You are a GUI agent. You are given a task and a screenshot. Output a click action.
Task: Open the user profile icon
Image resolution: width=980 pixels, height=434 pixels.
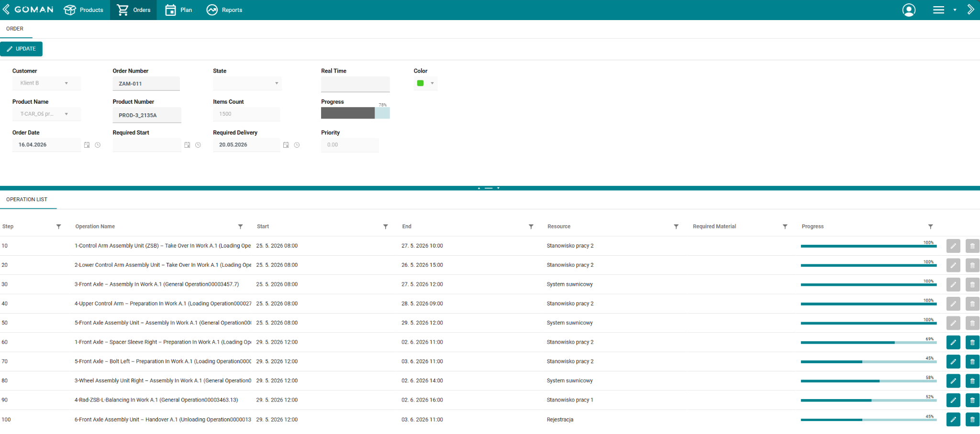(x=909, y=10)
